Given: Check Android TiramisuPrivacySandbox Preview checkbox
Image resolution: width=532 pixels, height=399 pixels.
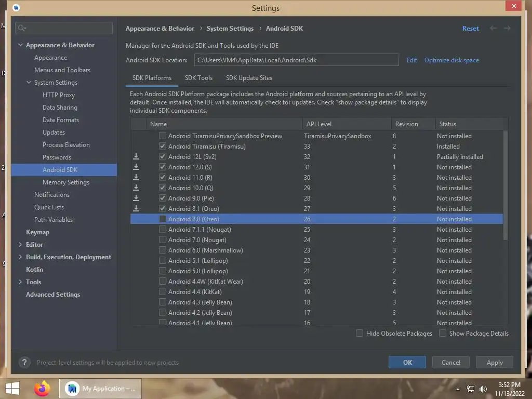Looking at the screenshot, I should click(163, 136).
